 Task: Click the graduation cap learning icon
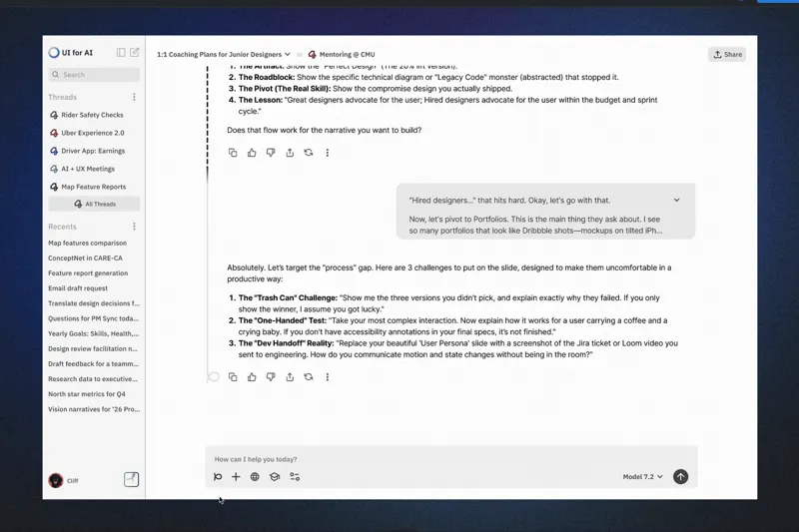(275, 477)
